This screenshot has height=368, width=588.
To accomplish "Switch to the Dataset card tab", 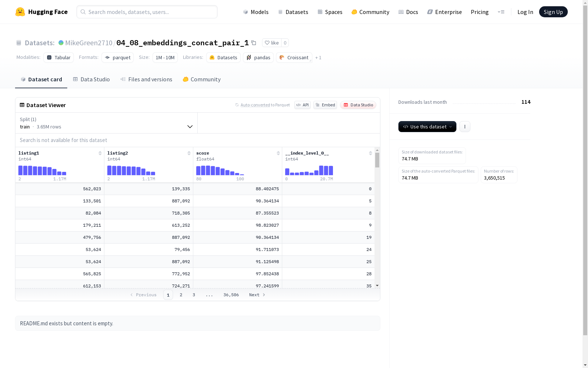I will [41, 79].
